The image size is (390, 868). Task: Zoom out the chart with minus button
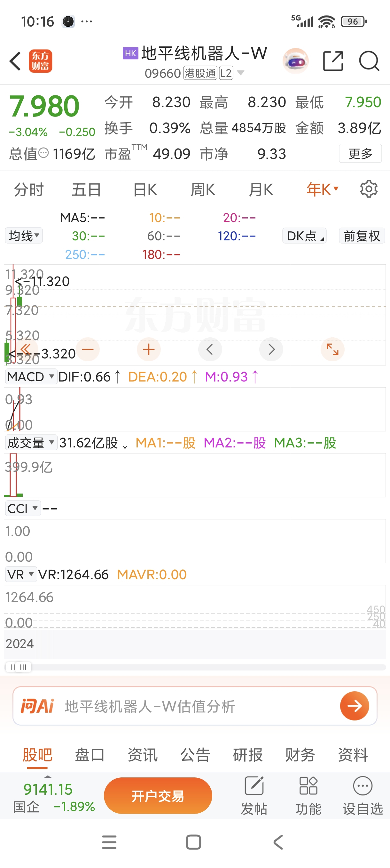[x=88, y=349]
